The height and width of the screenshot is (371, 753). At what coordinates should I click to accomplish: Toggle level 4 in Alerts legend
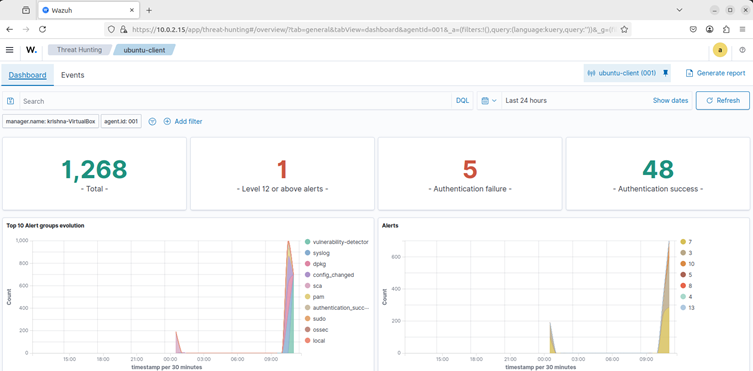686,297
